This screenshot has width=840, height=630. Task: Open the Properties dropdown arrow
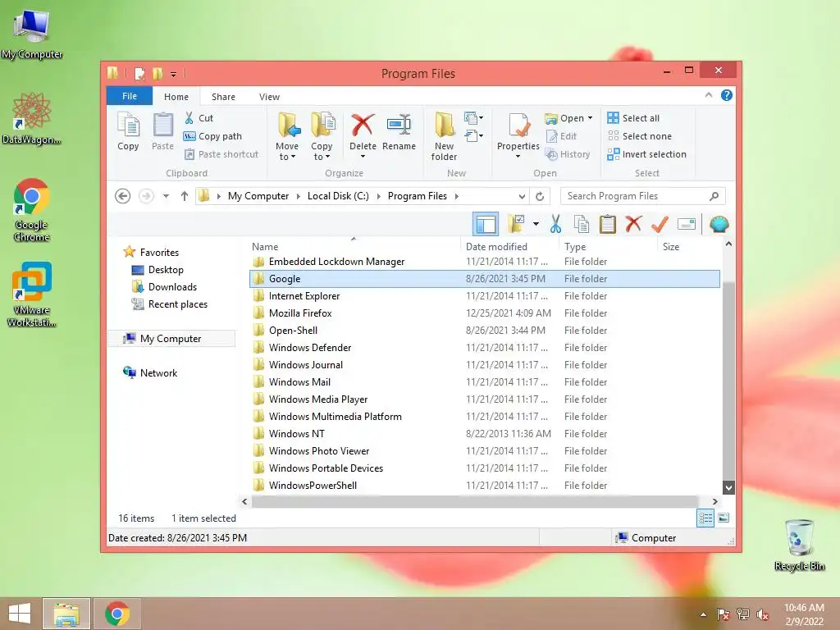pyautogui.click(x=518, y=157)
